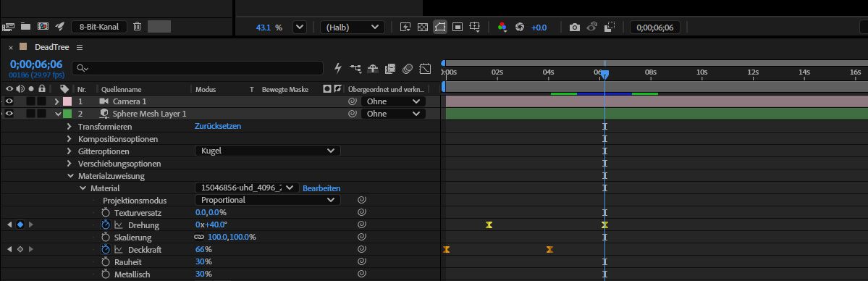This screenshot has height=281, width=868.
Task: Toggle fast previews icon
Action: (x=405, y=27)
